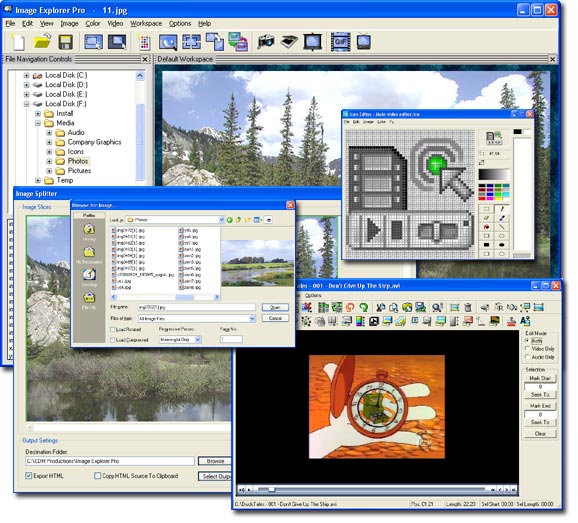Toggle the Export HTML checkbox
Screen dimensions: 578x523
(29, 475)
